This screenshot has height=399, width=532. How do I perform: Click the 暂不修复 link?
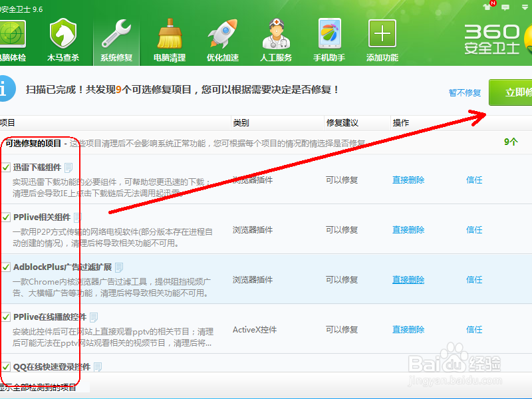click(x=465, y=92)
